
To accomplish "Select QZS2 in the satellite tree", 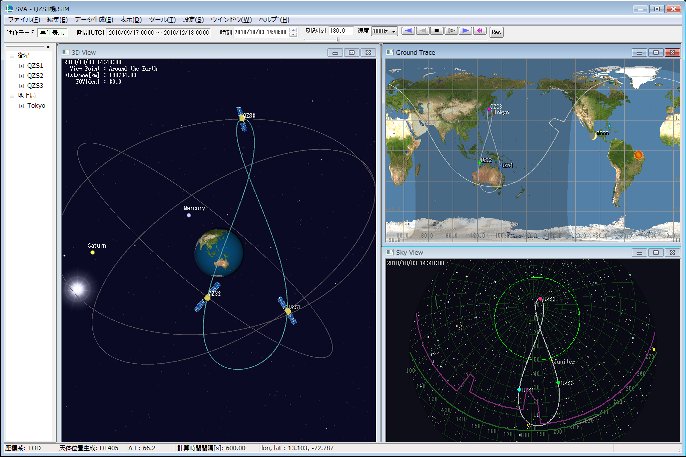I will click(36, 75).
